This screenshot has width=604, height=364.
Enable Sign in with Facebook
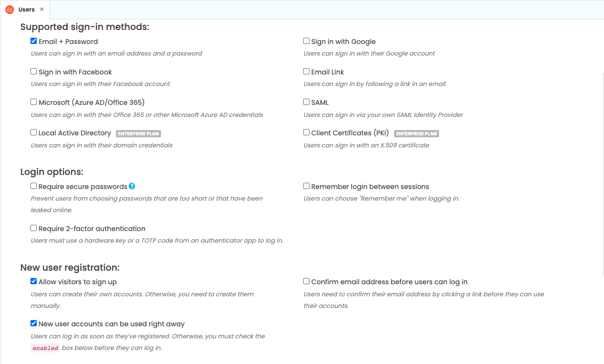[x=34, y=72]
